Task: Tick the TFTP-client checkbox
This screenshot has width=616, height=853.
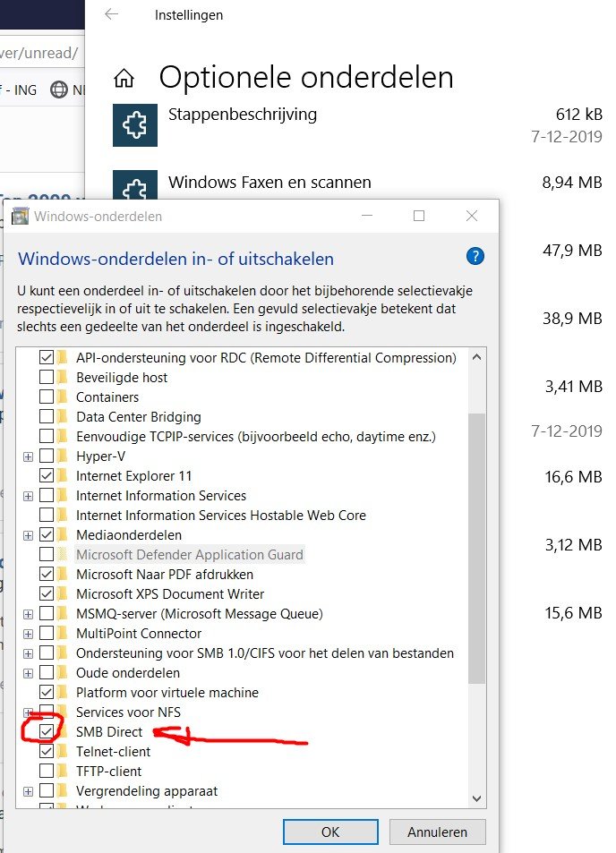Action: coord(47,772)
